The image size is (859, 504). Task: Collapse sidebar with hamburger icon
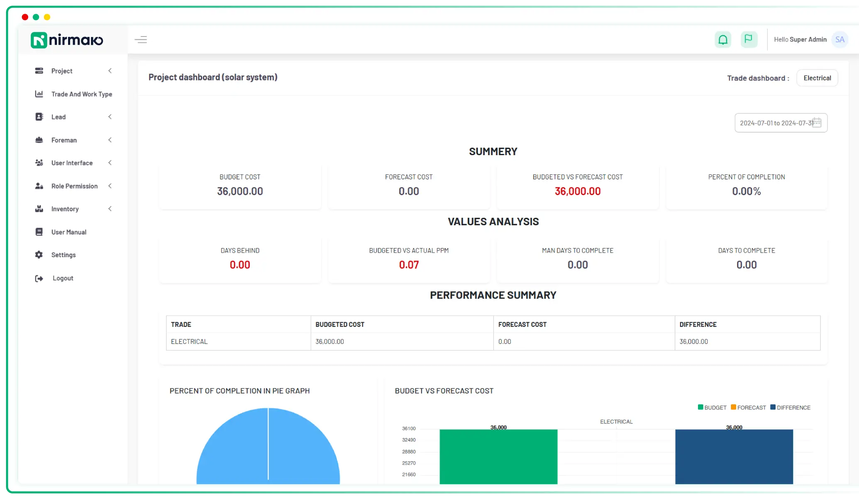[x=141, y=39]
